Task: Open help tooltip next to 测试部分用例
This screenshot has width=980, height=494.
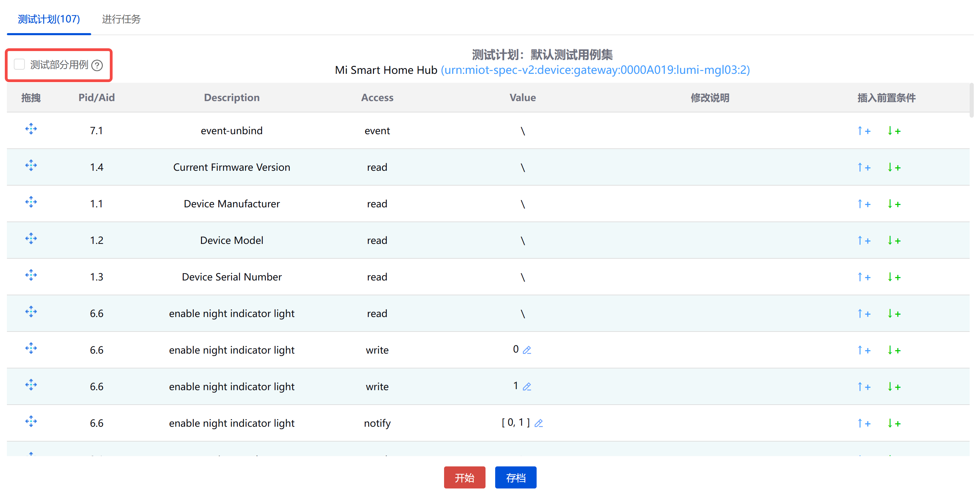Action: tap(97, 65)
